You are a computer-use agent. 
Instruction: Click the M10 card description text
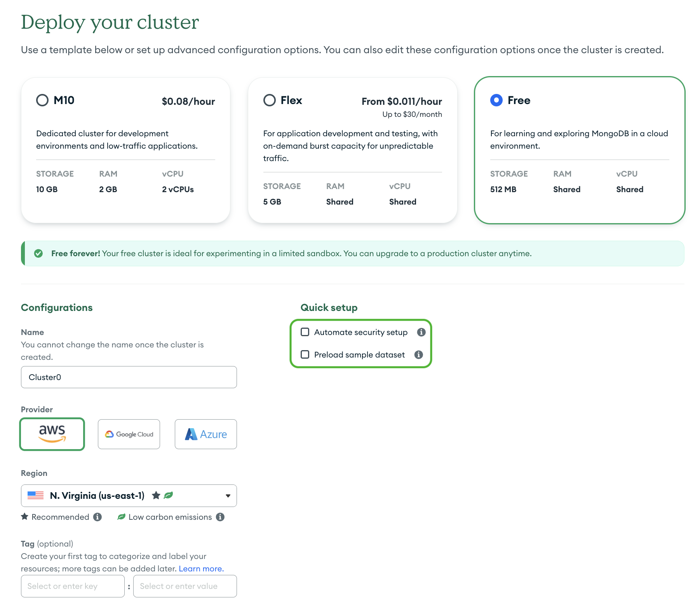pos(117,140)
